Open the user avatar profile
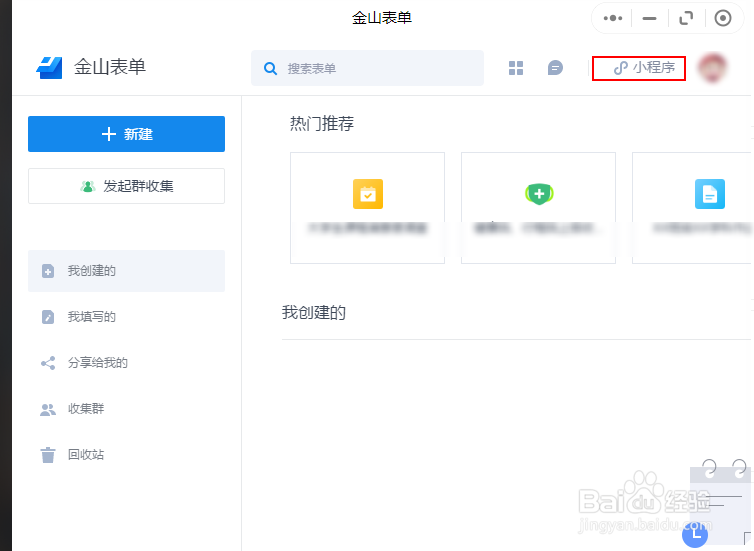Viewport: 754px width, 551px height. coord(712,68)
